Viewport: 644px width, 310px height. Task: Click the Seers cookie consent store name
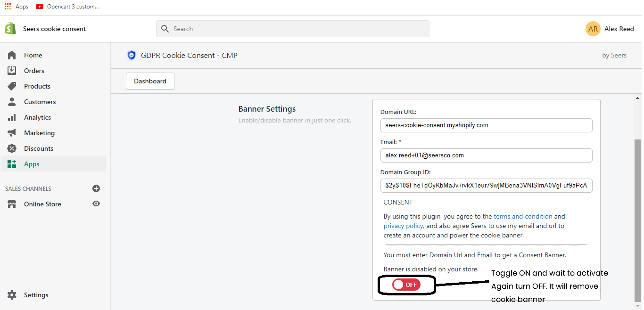55,29
